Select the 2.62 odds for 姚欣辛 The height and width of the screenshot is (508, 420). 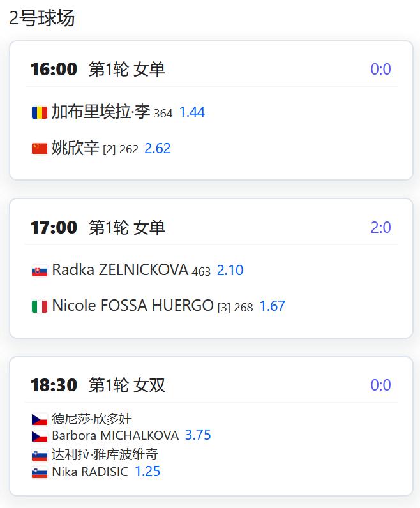coord(158,149)
